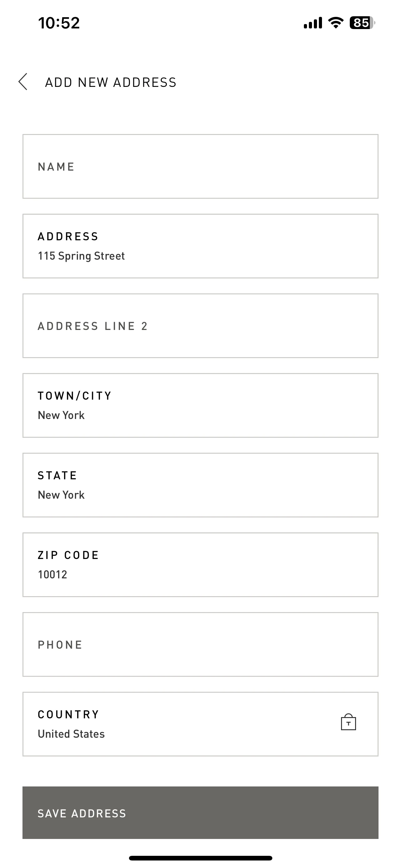Tap the cellular signal bars icon
401x868 pixels.
coord(313,23)
